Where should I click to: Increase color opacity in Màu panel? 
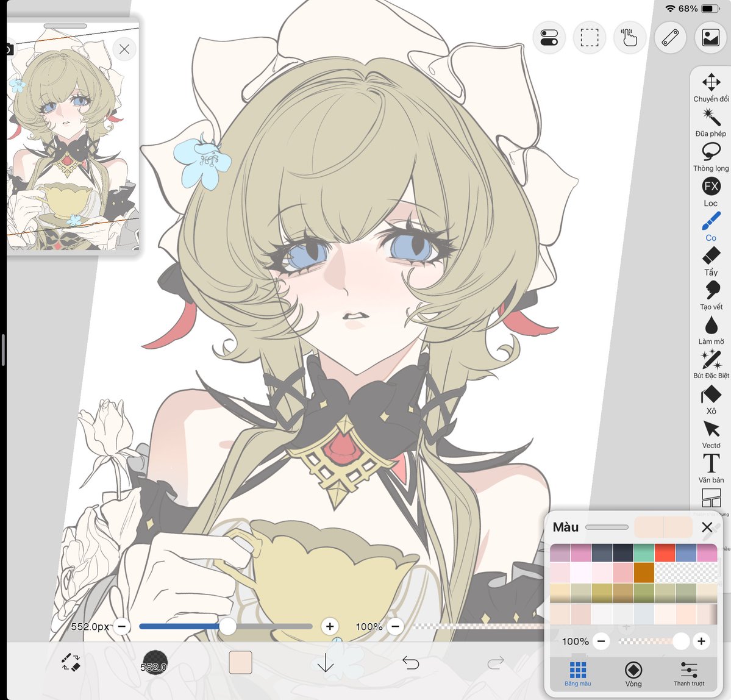click(701, 641)
